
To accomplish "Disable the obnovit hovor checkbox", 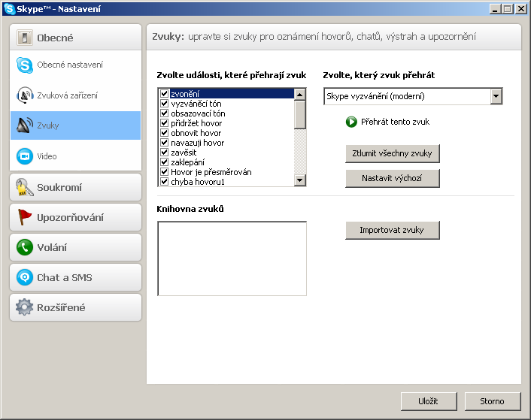I will (164, 132).
